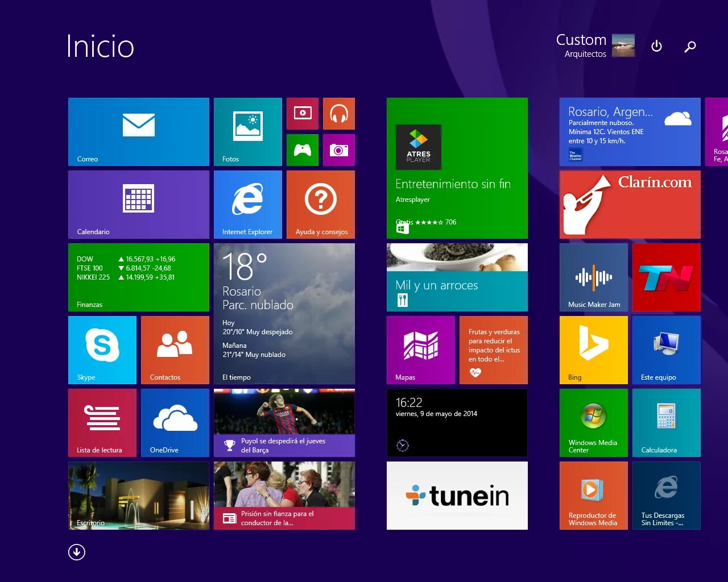Open the OneDrive tile

175,423
